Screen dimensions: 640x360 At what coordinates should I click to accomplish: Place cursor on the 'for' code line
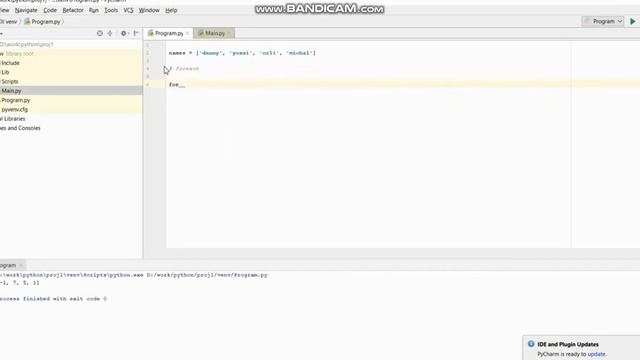[x=177, y=84]
